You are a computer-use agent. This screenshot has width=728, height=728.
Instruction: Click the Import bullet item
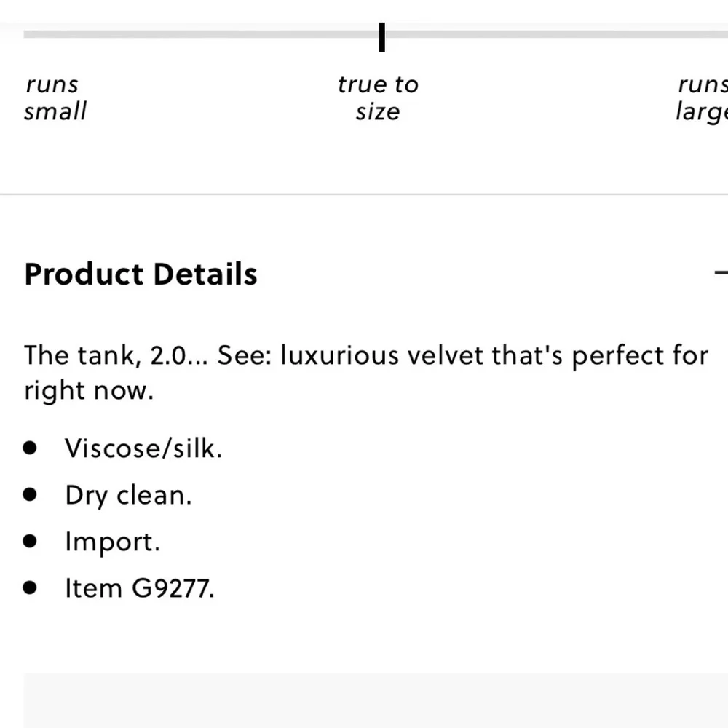(112, 542)
